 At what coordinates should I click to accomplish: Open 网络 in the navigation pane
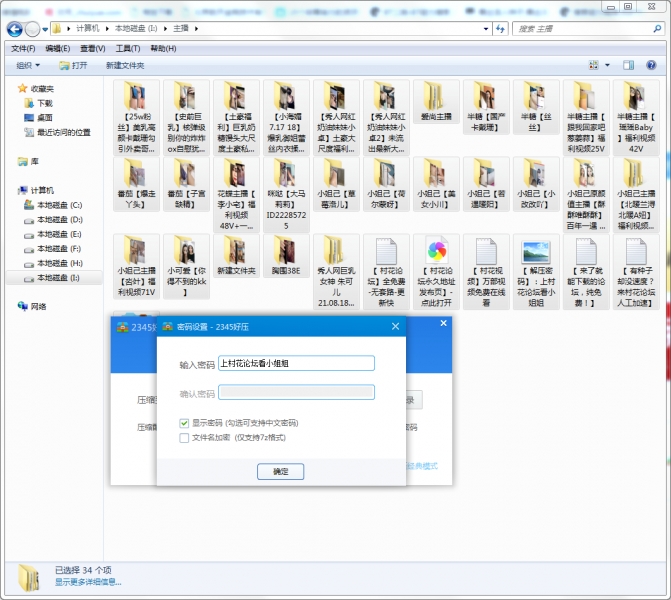click(38, 306)
